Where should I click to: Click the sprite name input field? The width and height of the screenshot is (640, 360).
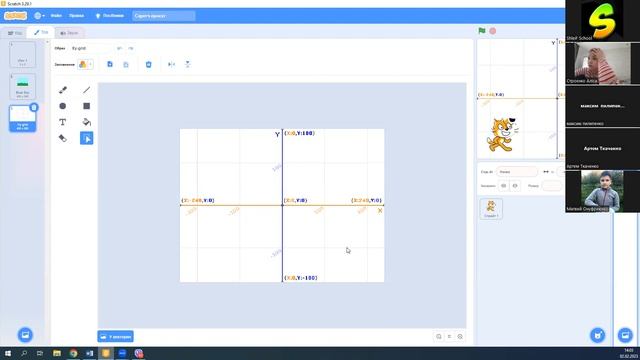click(x=517, y=172)
